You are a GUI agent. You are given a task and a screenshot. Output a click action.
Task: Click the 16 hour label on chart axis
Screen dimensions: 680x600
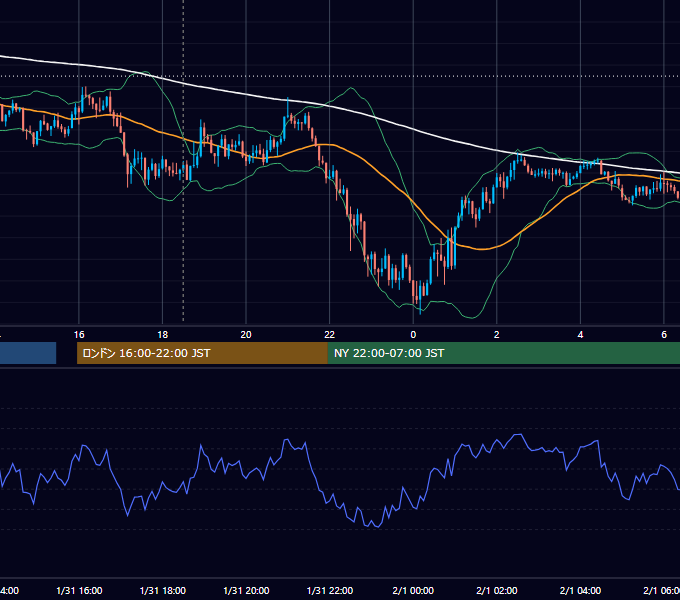[79, 335]
